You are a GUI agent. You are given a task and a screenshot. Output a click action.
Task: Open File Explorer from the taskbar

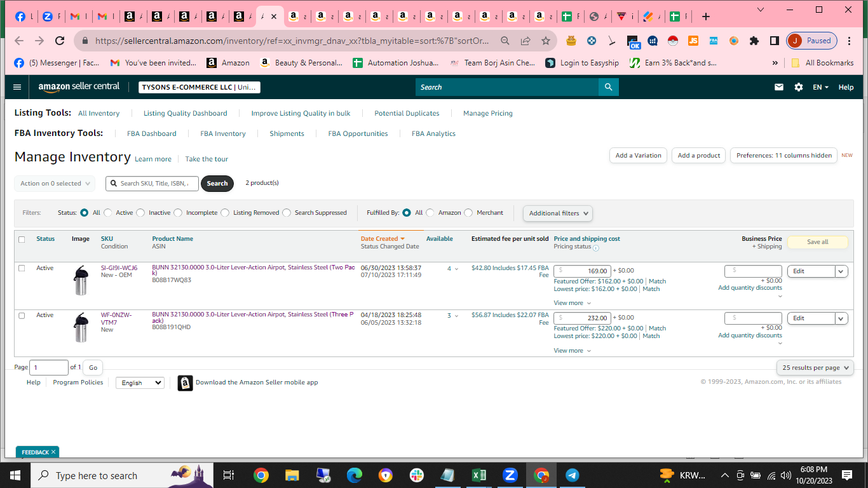[x=292, y=475]
